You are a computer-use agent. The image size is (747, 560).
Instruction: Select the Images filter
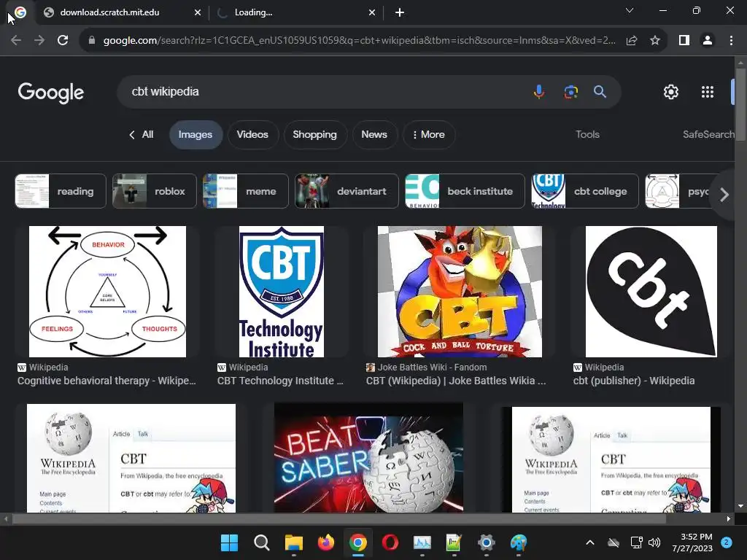point(196,135)
